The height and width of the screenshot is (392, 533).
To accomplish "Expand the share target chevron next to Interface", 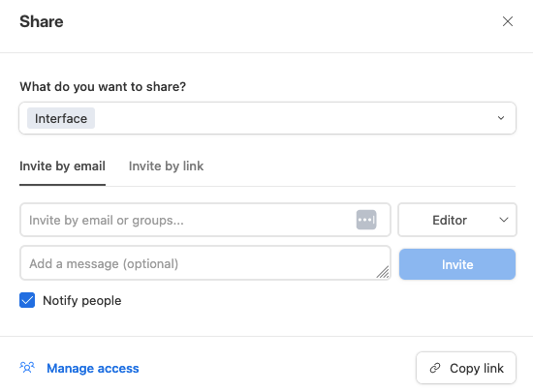I will click(x=501, y=118).
